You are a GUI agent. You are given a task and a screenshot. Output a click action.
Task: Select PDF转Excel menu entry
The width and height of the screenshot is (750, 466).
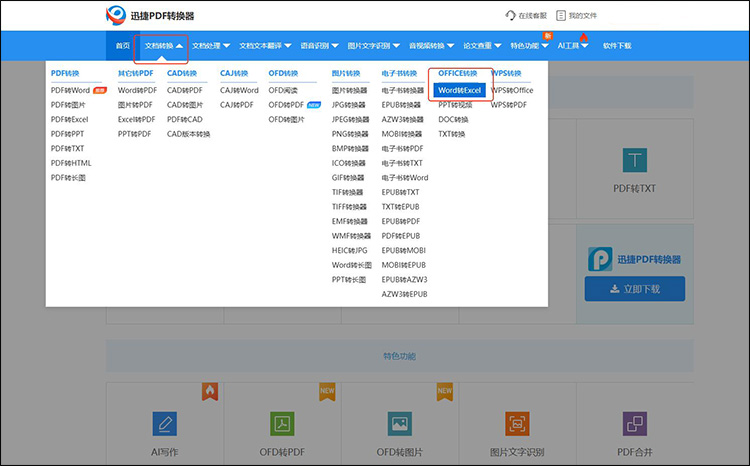[69, 119]
